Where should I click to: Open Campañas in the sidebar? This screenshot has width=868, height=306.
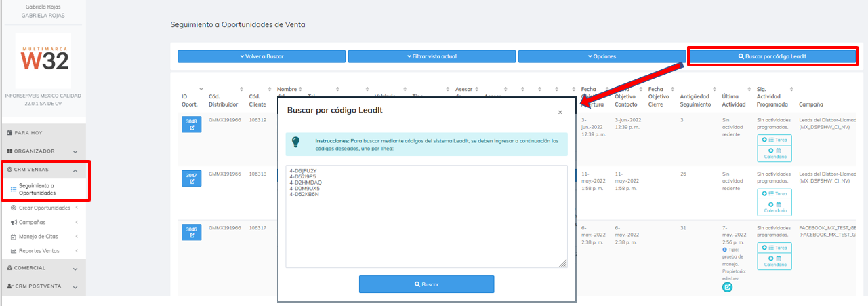pos(33,222)
